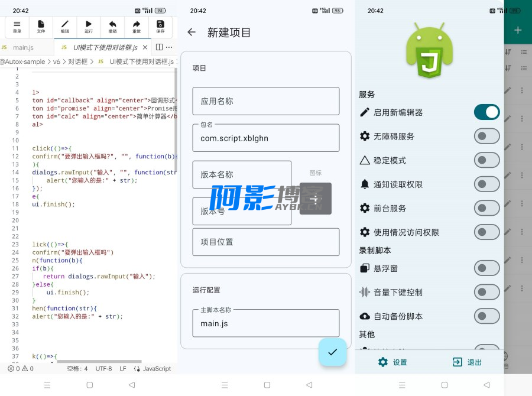
Task: Enable the 无障碍服务 switch
Action: 486,137
